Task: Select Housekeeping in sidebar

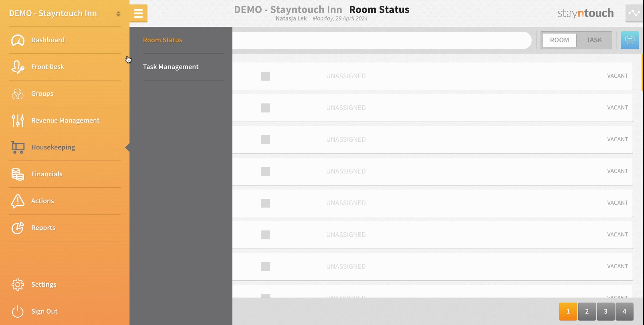Action: (x=53, y=147)
